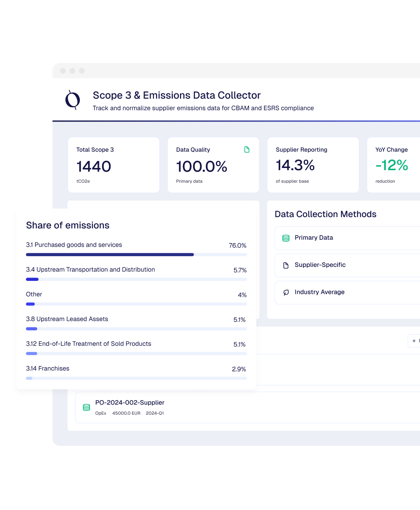Open the Total Scope 3 card
Viewport: 420px width, 510px height.
114,165
